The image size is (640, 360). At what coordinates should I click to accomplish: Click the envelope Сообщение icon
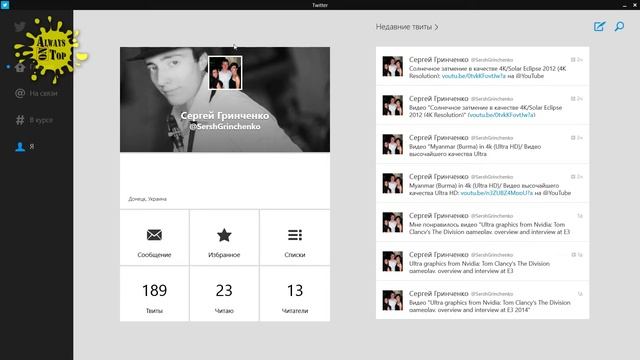(x=154, y=235)
